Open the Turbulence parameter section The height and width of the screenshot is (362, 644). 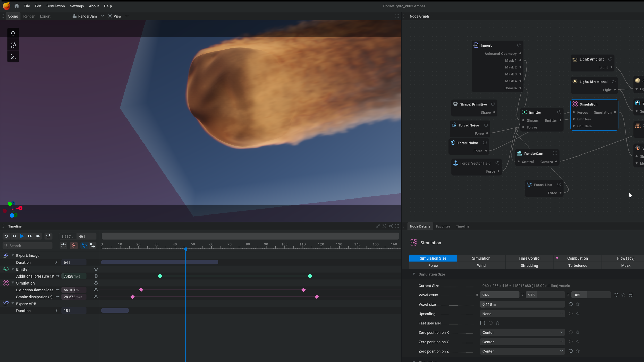point(578,265)
